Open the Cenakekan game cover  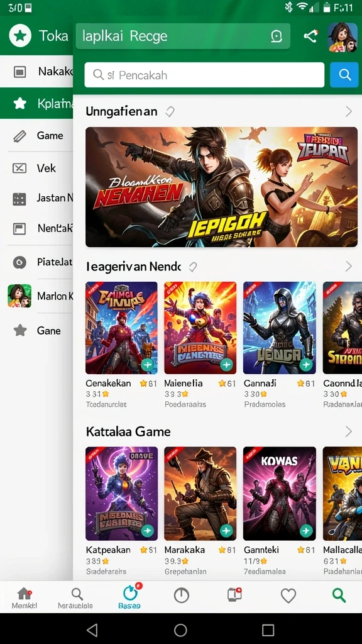pyautogui.click(x=121, y=328)
